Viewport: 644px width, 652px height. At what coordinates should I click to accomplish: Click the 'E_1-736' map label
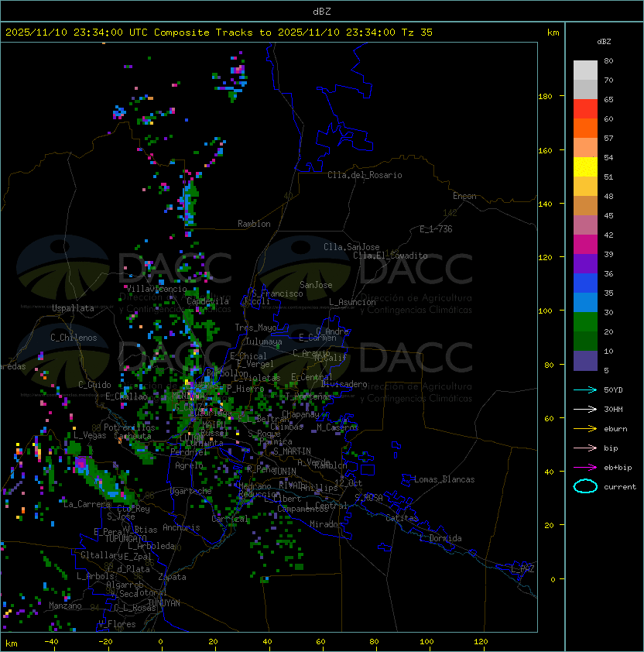[x=436, y=229]
